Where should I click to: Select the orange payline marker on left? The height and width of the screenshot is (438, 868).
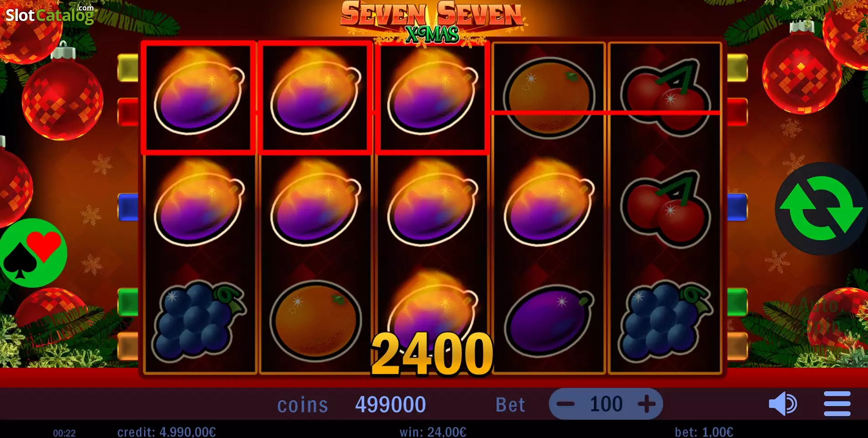click(x=128, y=346)
